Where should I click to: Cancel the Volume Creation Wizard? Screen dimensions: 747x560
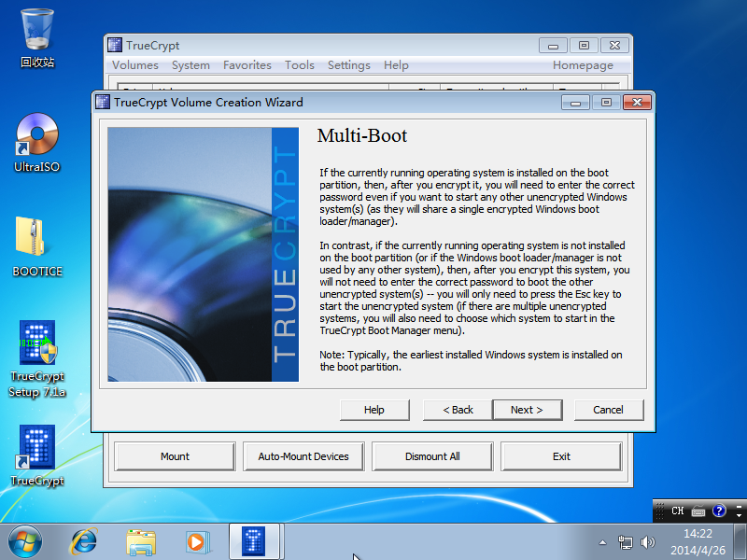609,410
